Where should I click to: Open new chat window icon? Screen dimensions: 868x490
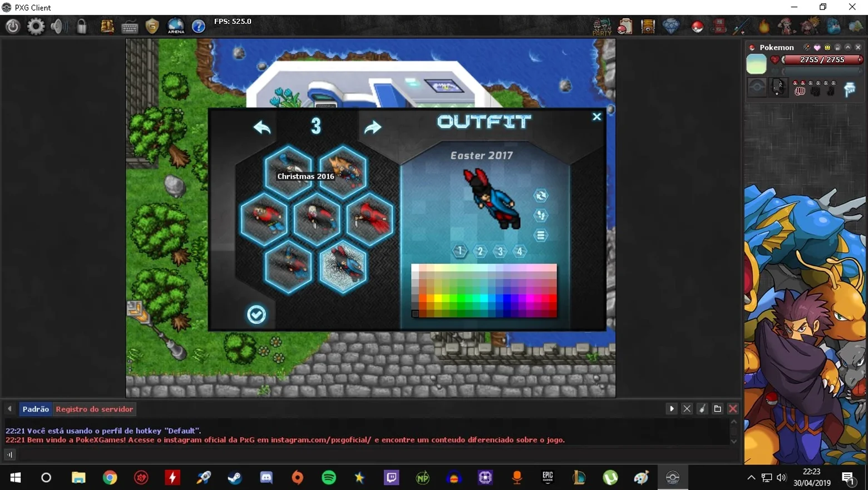point(718,409)
